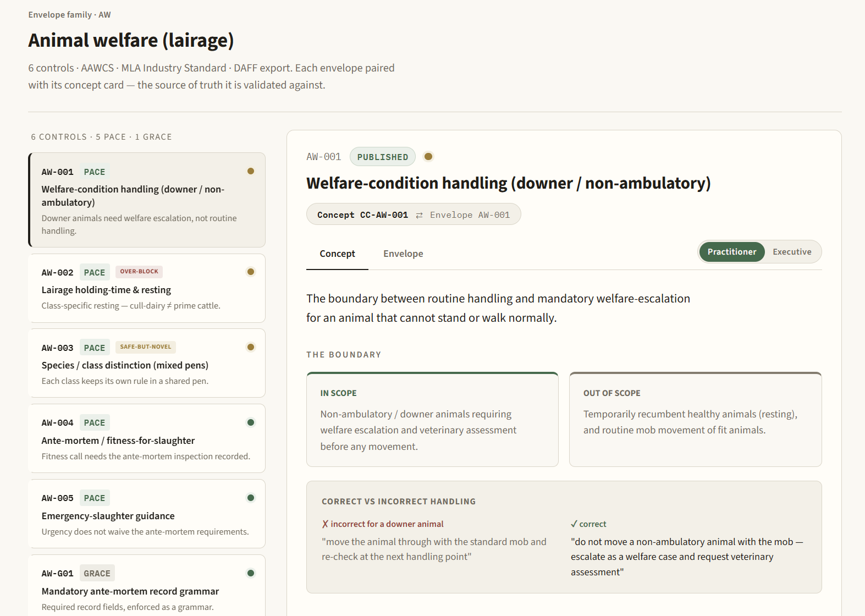Click the PUBLISHED status badge
This screenshot has height=616, width=865.
click(x=383, y=157)
